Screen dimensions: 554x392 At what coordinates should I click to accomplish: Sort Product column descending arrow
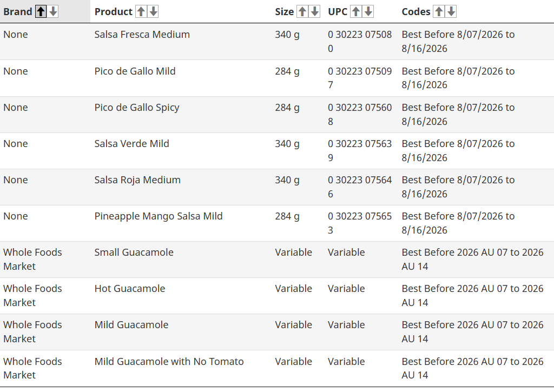click(153, 12)
